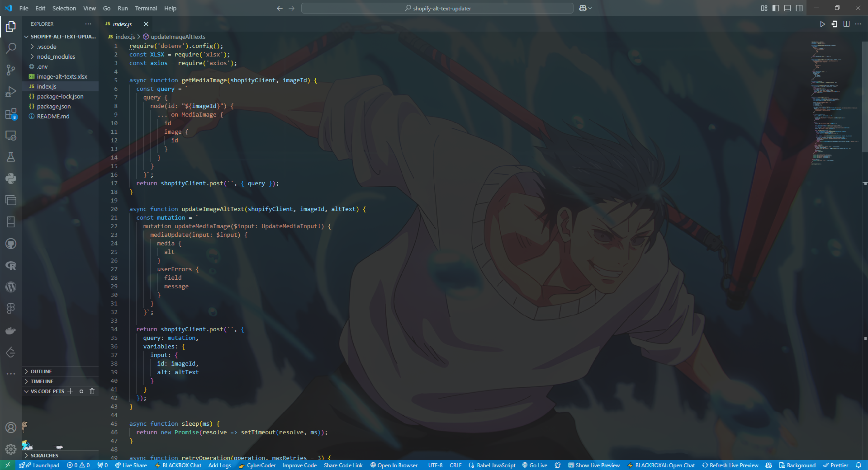Click Show Live Preview
This screenshot has width=868, height=470.
coord(594,465)
